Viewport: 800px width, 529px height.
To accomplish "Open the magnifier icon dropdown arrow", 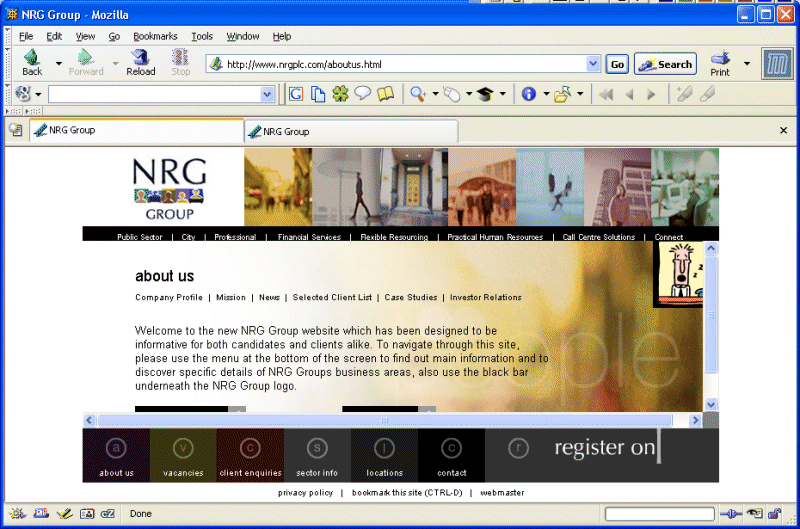I will point(435,94).
